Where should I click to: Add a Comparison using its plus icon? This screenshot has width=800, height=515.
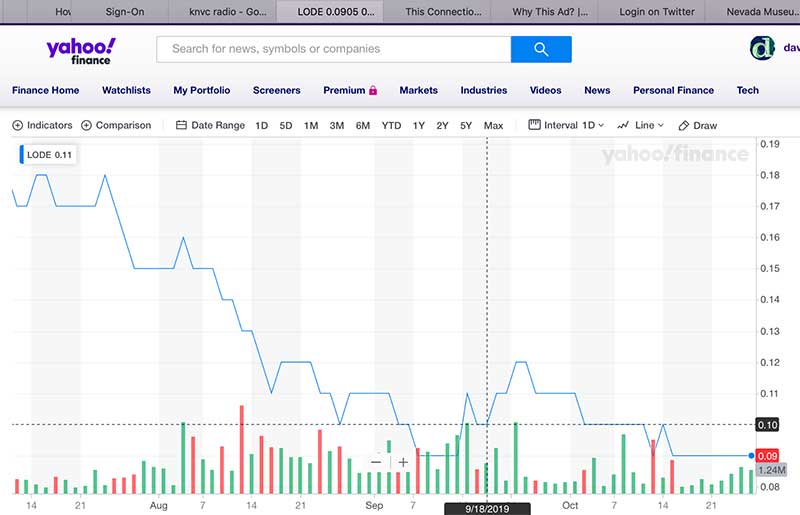click(x=86, y=126)
